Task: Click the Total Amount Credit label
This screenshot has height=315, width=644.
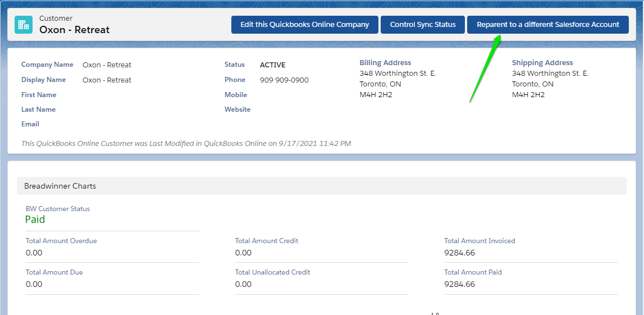Action: [267, 241]
